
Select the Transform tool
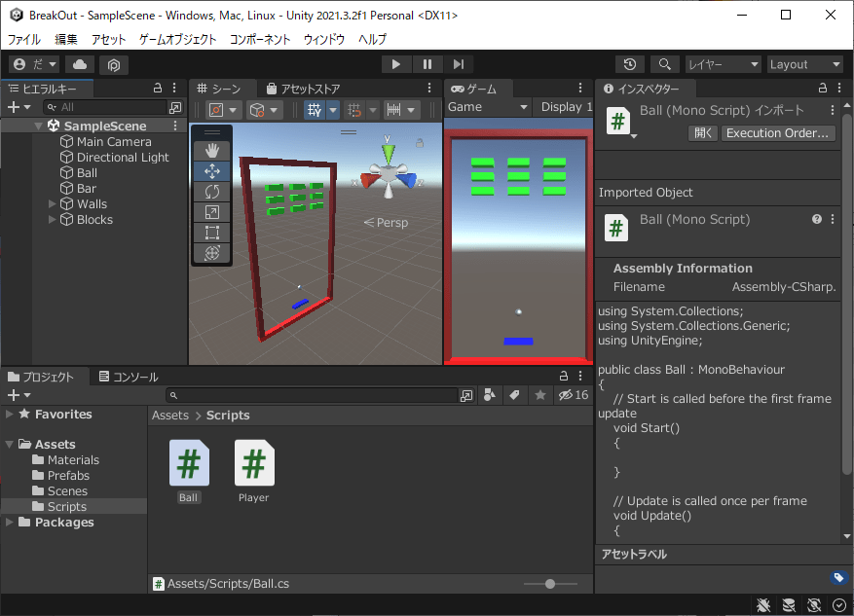click(x=212, y=253)
